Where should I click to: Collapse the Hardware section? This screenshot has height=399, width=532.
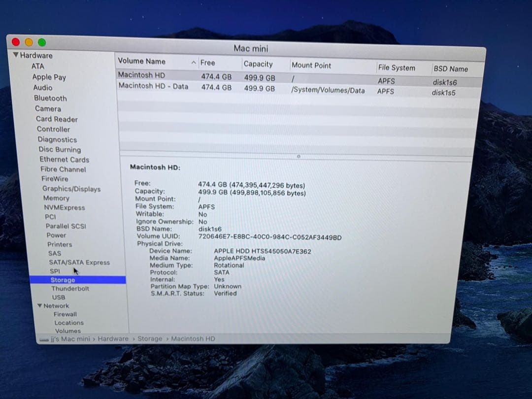tap(17, 55)
